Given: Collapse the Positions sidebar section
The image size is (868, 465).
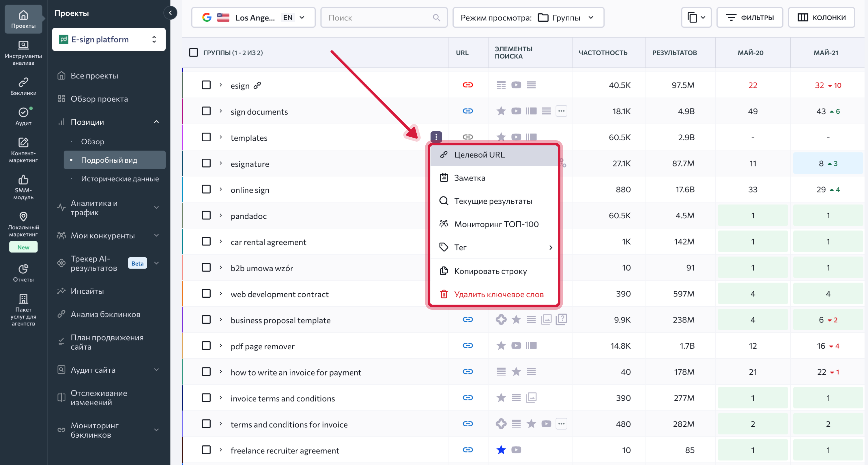Looking at the screenshot, I should click(x=156, y=122).
